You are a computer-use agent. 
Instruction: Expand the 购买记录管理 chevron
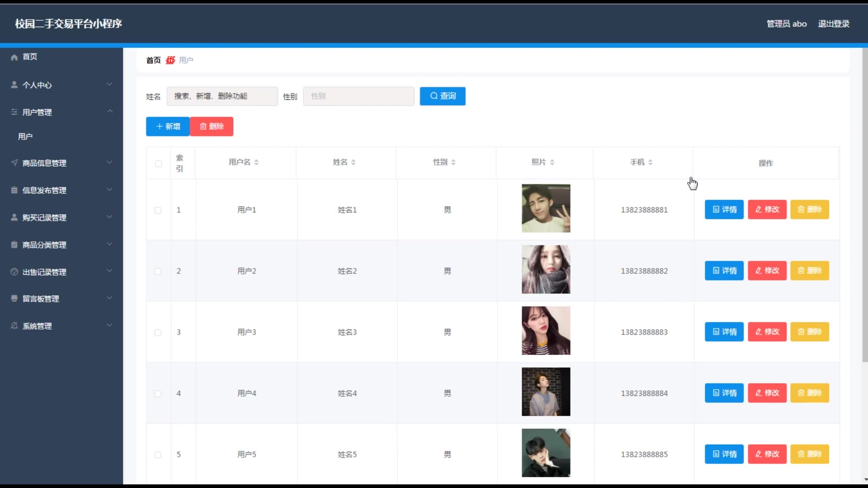coord(109,217)
